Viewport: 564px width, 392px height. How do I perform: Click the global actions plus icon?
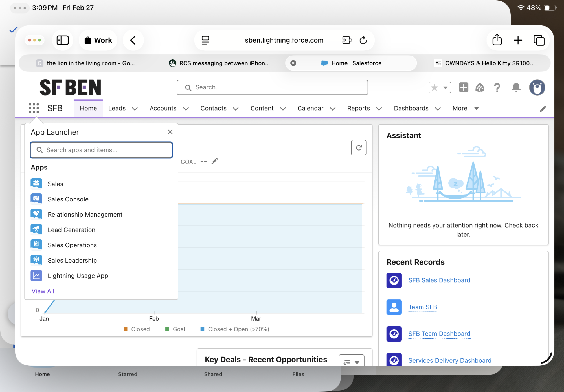click(463, 87)
